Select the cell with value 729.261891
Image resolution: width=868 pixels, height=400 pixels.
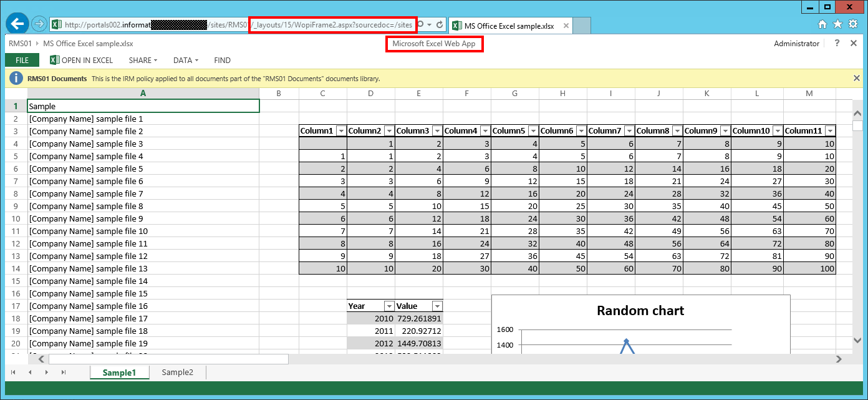tap(419, 318)
